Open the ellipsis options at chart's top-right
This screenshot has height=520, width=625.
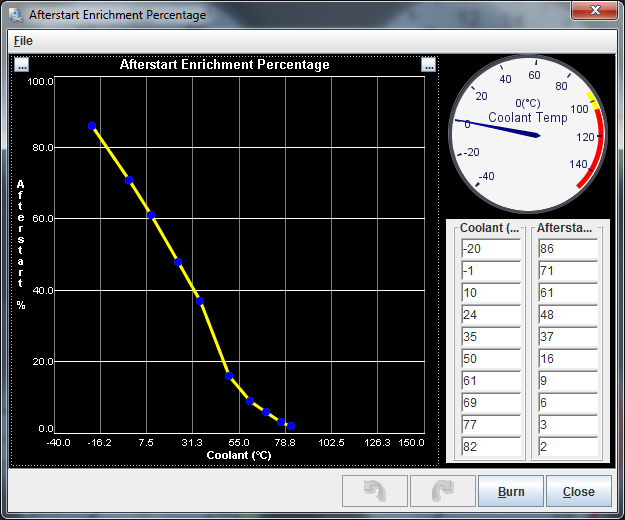point(428,65)
